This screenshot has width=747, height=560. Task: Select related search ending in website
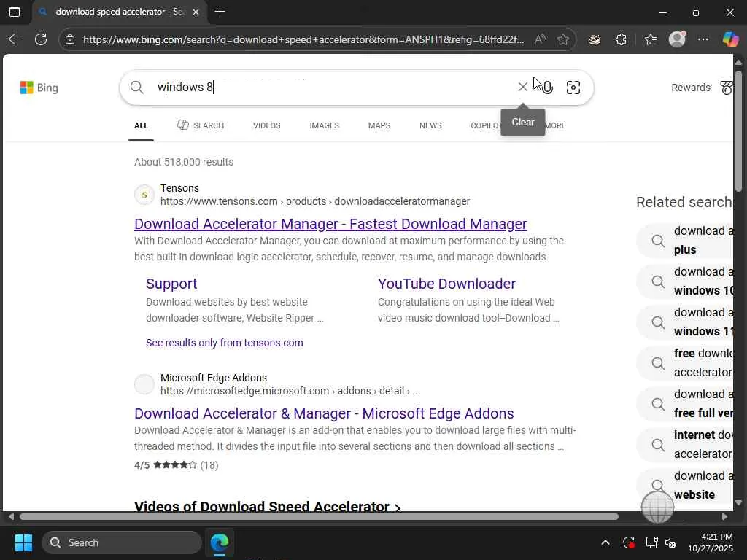coord(684,486)
